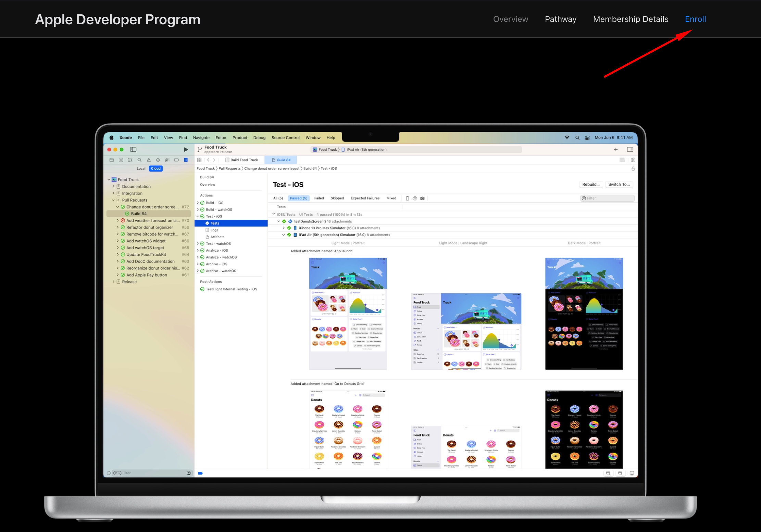
Task: Open the Membership Details page
Action: pyautogui.click(x=631, y=19)
